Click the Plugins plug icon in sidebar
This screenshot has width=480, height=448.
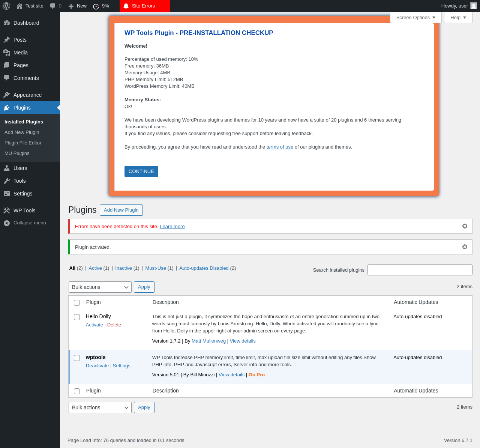click(7, 108)
